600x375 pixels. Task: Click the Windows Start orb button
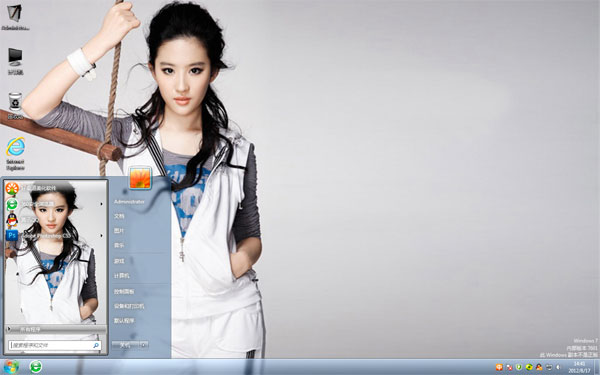[10, 367]
